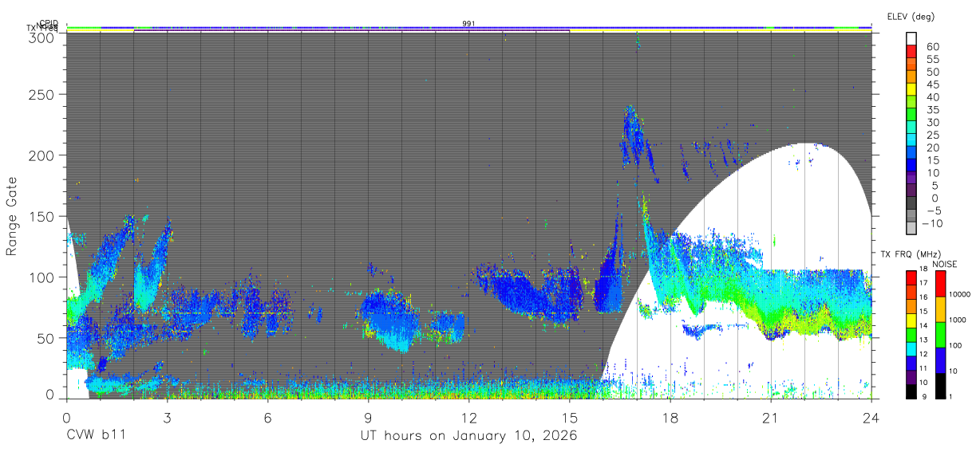
Task: Click the Range Gate y-axis title
Action: [x=12, y=217]
